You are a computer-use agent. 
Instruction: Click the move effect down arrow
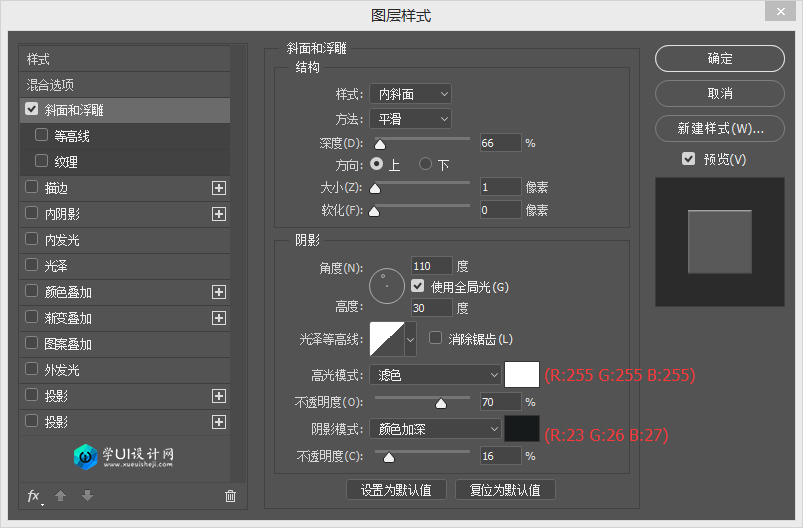[87, 496]
